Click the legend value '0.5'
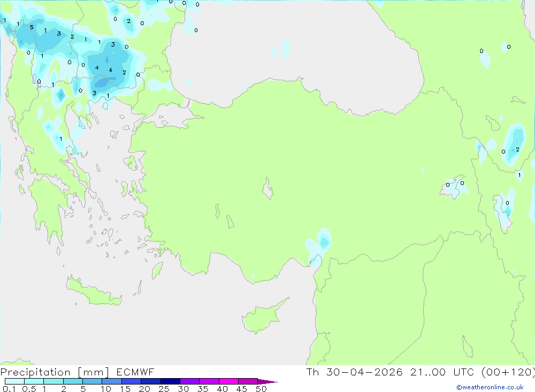 click(29, 389)
